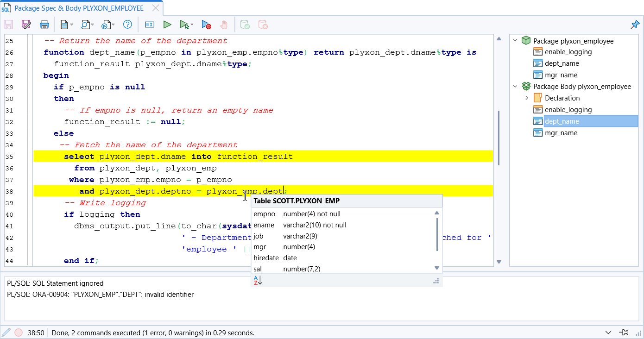The width and height of the screenshot is (644, 339).
Task: Execute the package with the green arrow
Action: (x=167, y=25)
